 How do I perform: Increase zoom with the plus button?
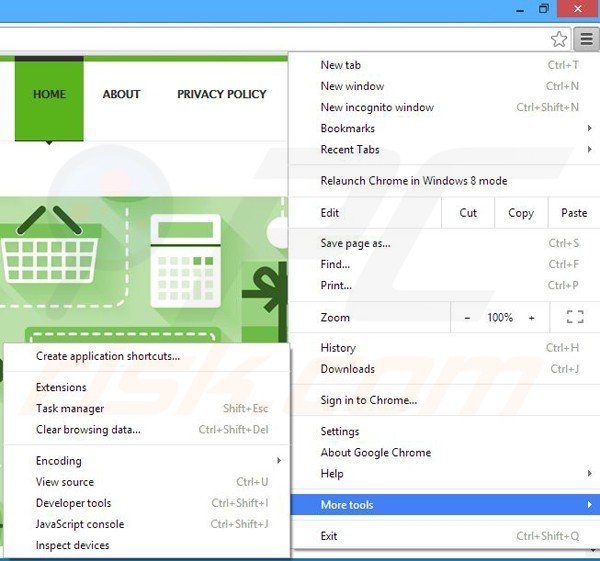[532, 318]
